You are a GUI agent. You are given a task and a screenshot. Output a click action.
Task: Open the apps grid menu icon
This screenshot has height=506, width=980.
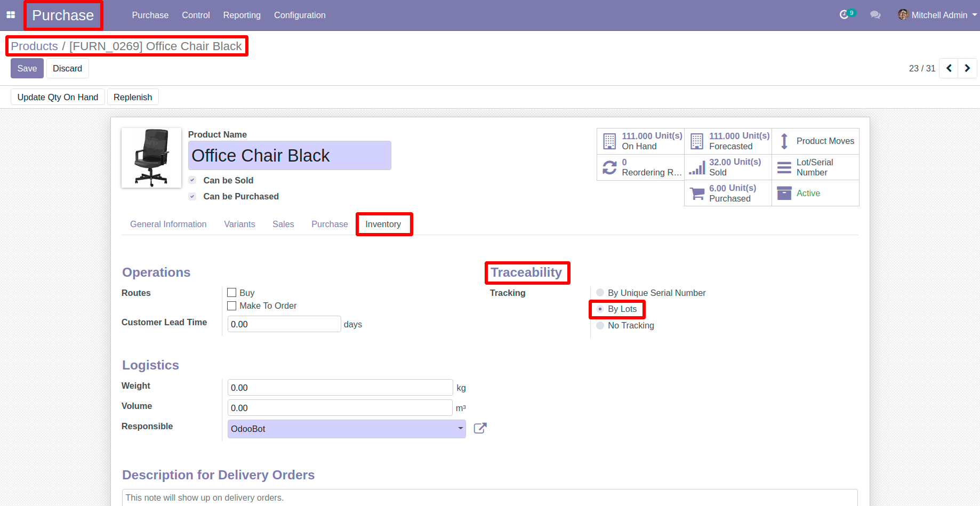pyautogui.click(x=11, y=15)
